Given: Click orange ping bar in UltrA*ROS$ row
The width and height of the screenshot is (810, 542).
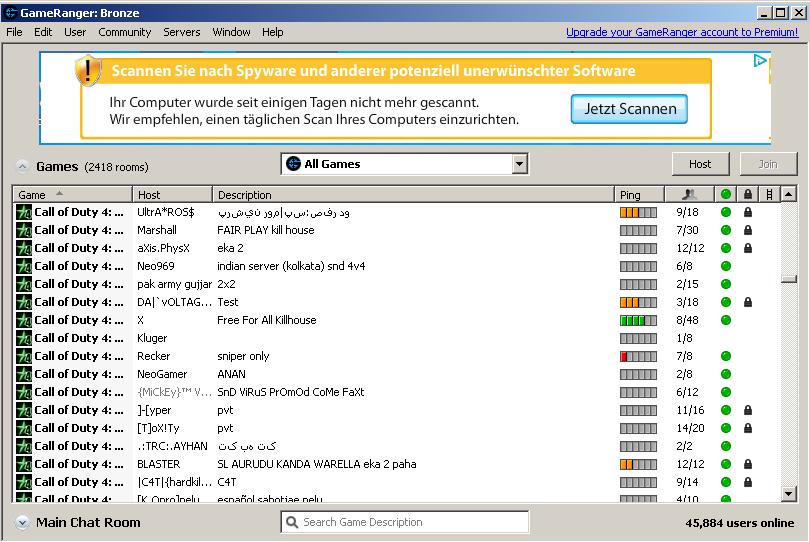Looking at the screenshot, I should click(x=638, y=212).
